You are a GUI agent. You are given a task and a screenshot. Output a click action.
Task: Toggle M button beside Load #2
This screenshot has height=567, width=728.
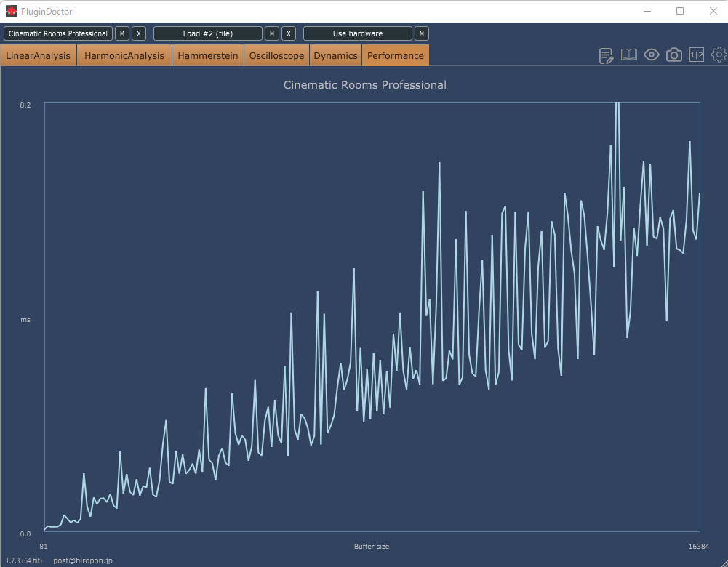point(271,33)
